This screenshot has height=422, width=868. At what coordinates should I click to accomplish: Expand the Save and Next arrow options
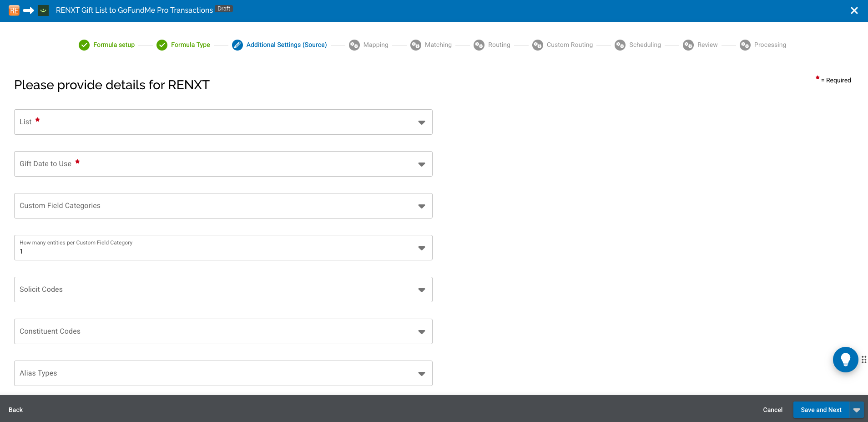pos(857,410)
